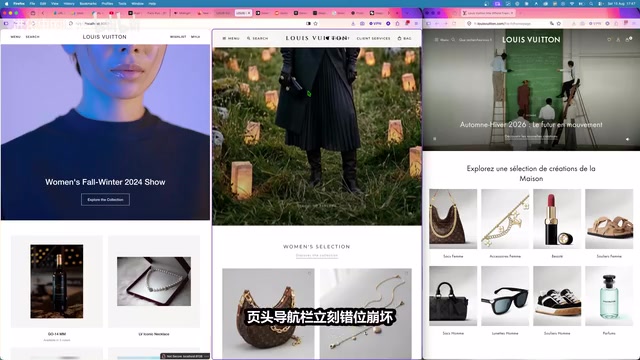Open VPN button in left window toolbar

[x=375, y=24]
